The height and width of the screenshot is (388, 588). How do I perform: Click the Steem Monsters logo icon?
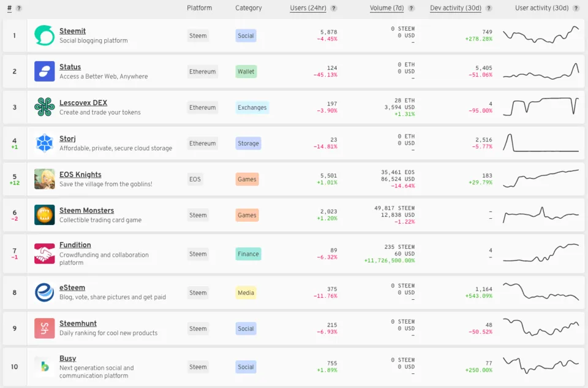pos(44,215)
